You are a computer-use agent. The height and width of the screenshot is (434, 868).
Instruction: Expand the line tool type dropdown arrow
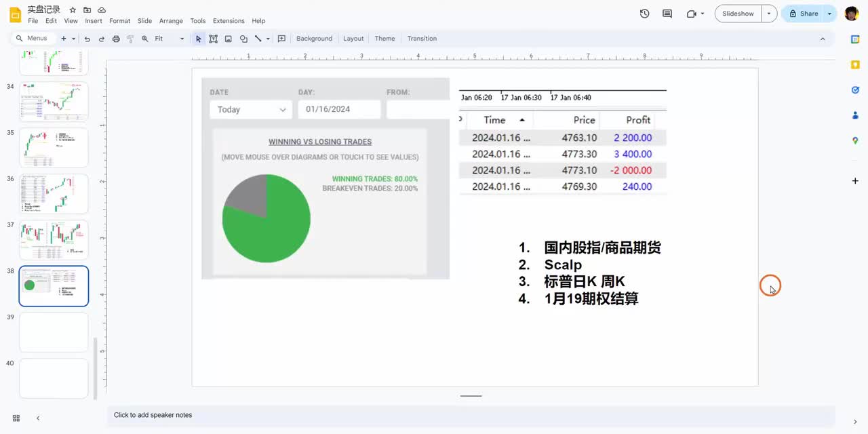268,39
